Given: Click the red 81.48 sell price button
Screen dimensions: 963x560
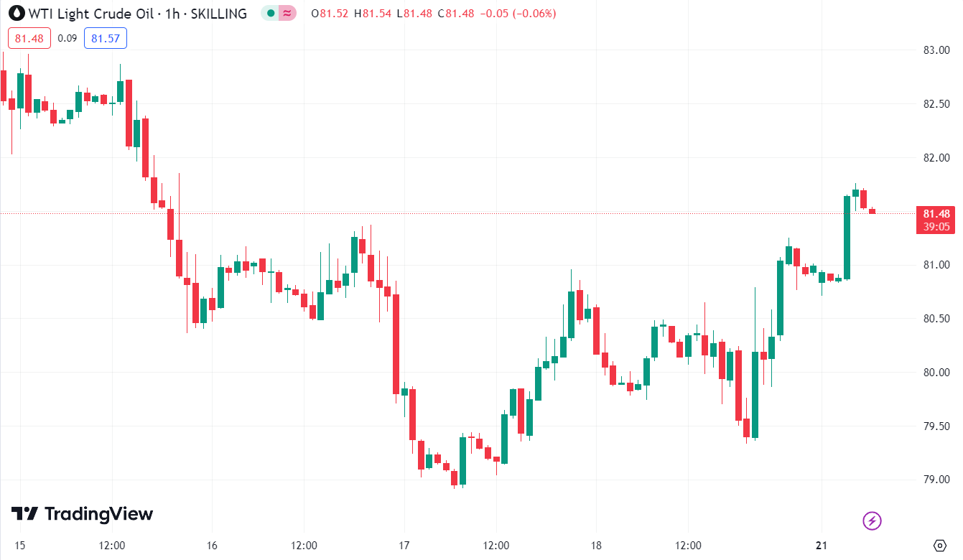Looking at the screenshot, I should (29, 38).
